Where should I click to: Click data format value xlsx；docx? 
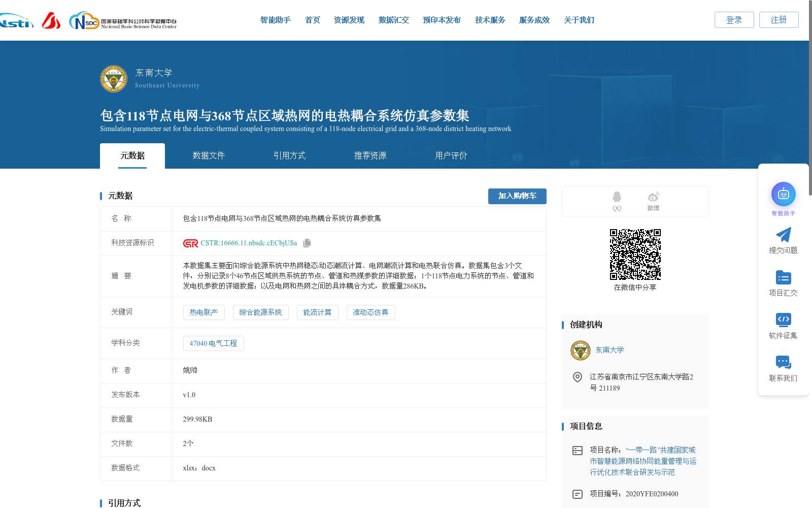199,468
